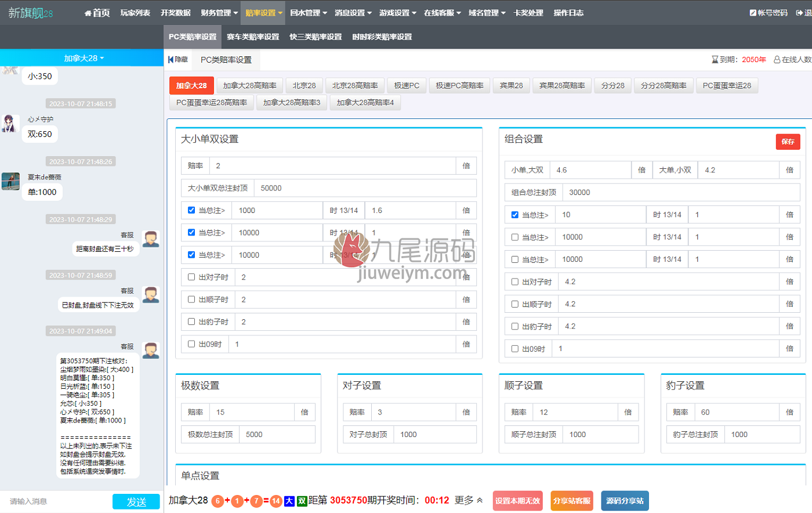Image resolution: width=812 pixels, height=513 pixels.
Task: Switch to 赛车类赔率设置 tab
Action: 253,37
